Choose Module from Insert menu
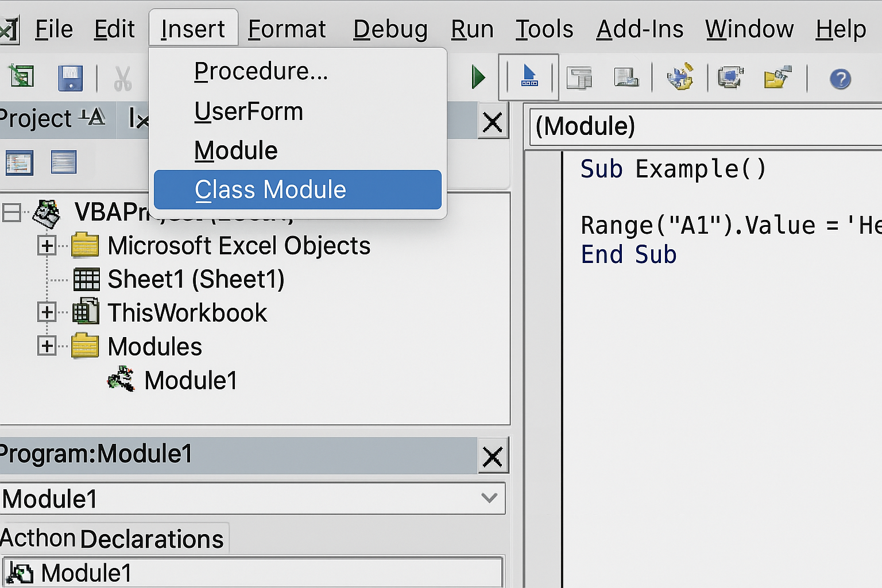Viewport: 882px width, 588px height. click(x=297, y=150)
